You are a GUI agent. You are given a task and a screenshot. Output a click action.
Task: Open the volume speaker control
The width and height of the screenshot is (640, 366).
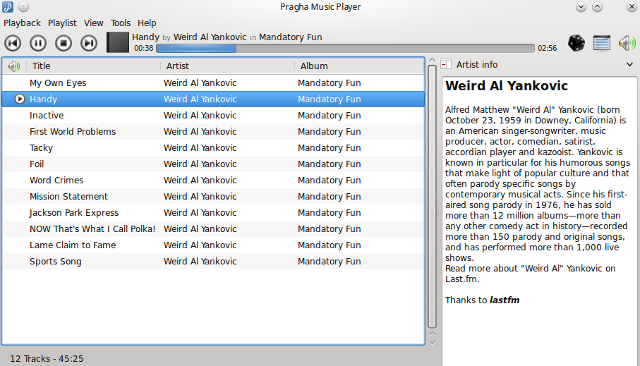[x=627, y=43]
